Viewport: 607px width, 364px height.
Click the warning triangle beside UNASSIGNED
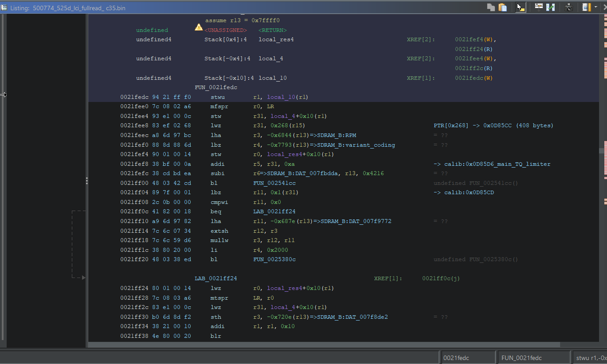point(199,27)
